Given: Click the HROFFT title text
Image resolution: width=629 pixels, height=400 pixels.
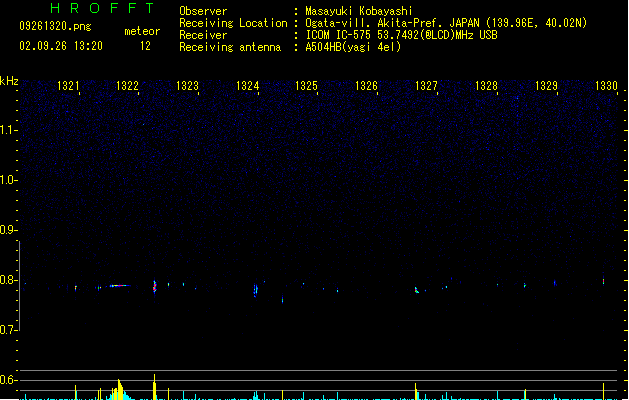Looking at the screenshot, I should (x=103, y=8).
